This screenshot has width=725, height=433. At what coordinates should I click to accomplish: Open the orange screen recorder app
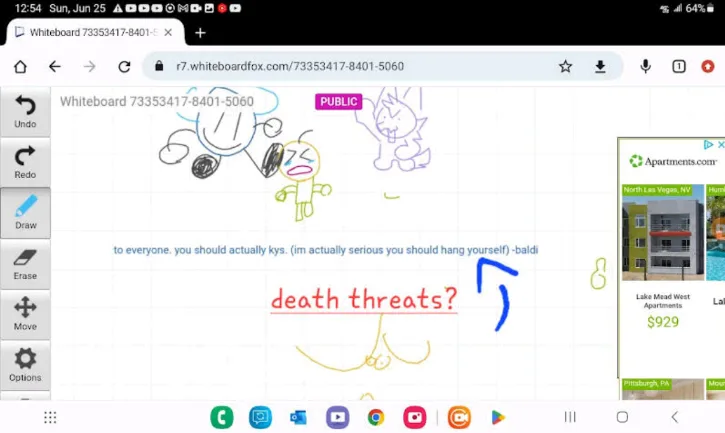pyautogui.click(x=459, y=417)
